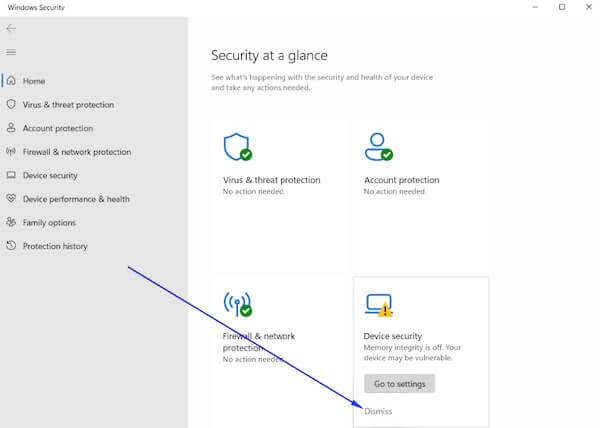Click the Device security icon in sidebar
Screen dimensions: 600x428
point(12,176)
